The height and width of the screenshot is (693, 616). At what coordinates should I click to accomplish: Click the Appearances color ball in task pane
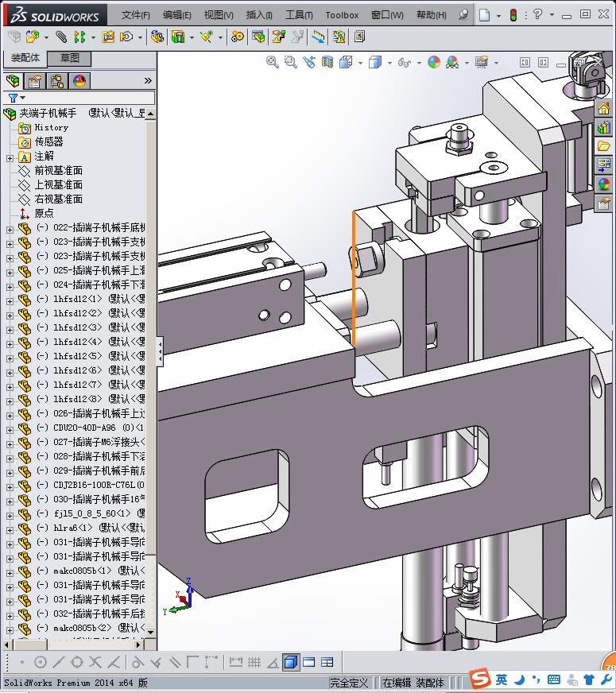603,184
